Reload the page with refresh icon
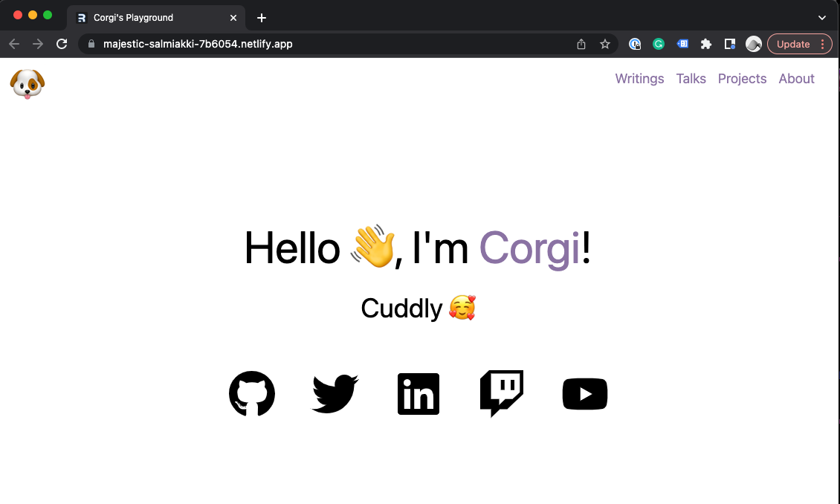This screenshot has height=504, width=840. click(x=62, y=44)
